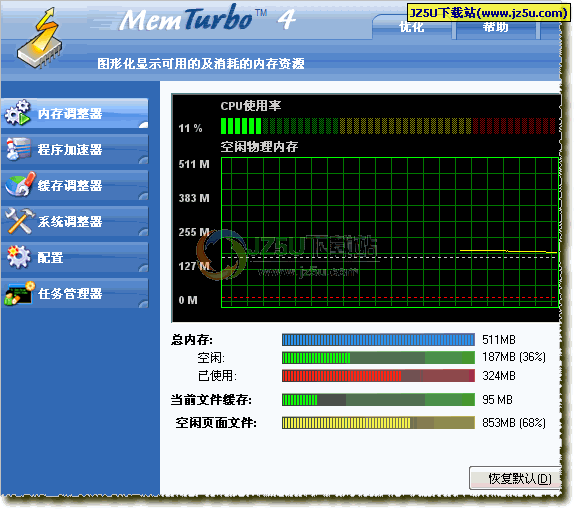Click the CPU使用率 heading

[251, 106]
